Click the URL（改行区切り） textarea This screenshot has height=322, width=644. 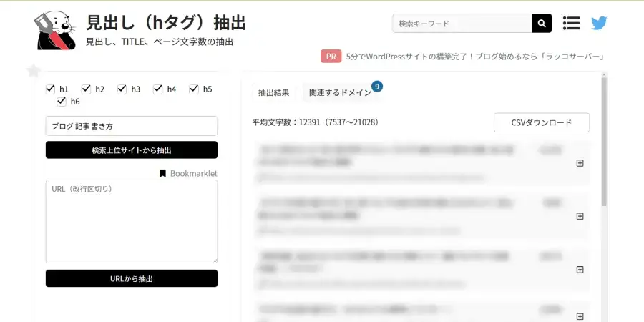(x=132, y=221)
